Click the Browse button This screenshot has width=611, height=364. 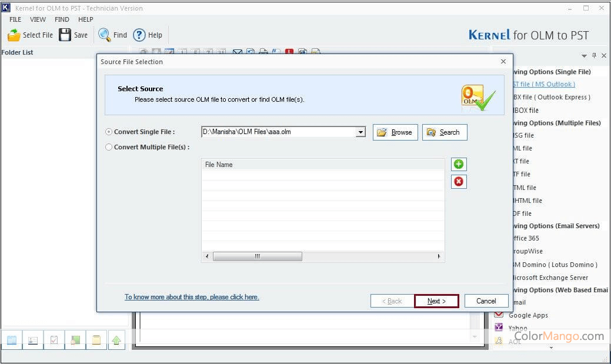click(x=395, y=132)
